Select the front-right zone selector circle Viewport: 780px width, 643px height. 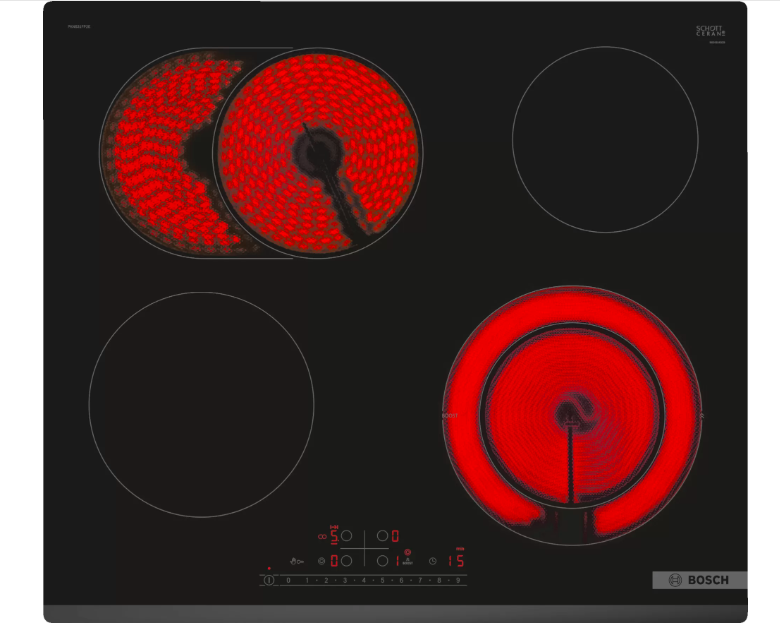tap(381, 561)
